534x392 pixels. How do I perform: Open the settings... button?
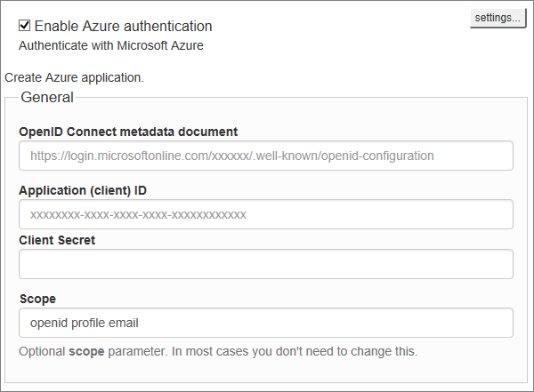click(498, 18)
